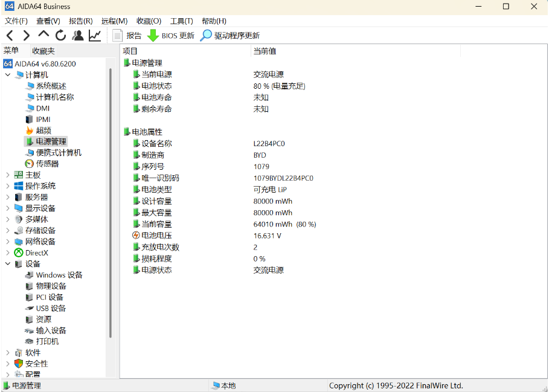Click the green BIOS 更新 arrow icon
The image size is (552, 392).
(x=153, y=36)
